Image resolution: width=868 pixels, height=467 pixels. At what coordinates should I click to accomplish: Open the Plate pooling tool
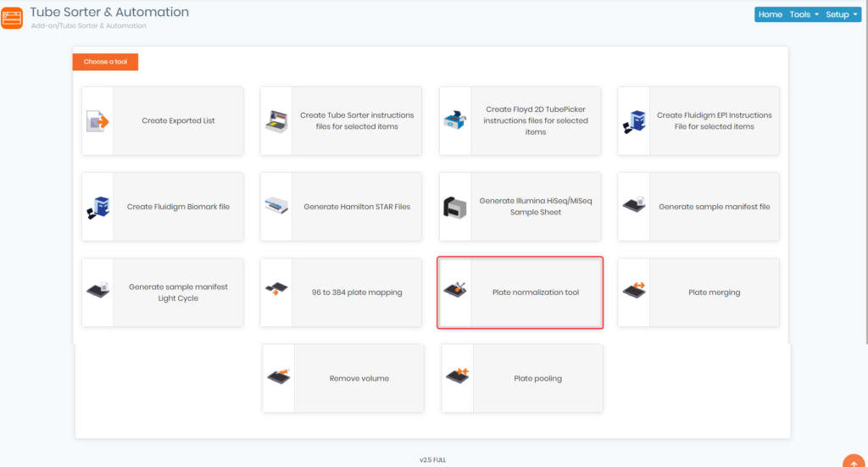coord(522,378)
